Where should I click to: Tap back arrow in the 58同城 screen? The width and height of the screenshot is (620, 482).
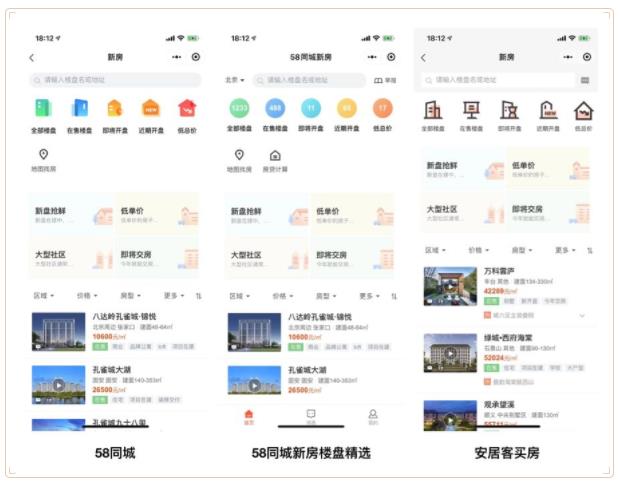32,58
